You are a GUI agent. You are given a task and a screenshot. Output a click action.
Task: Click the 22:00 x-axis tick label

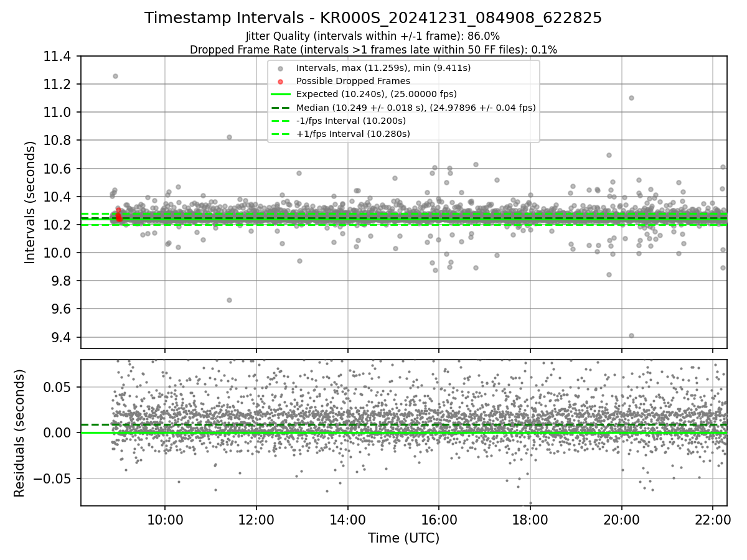click(x=713, y=520)
